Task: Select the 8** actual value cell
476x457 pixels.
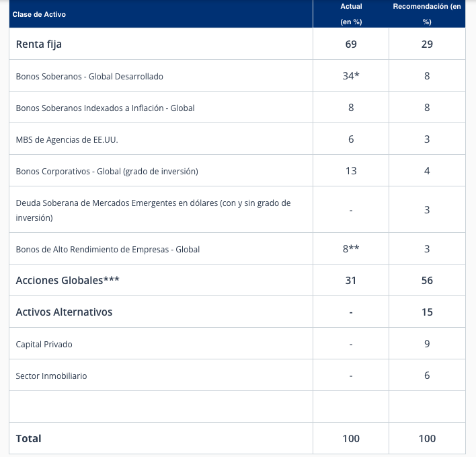Action: click(351, 249)
